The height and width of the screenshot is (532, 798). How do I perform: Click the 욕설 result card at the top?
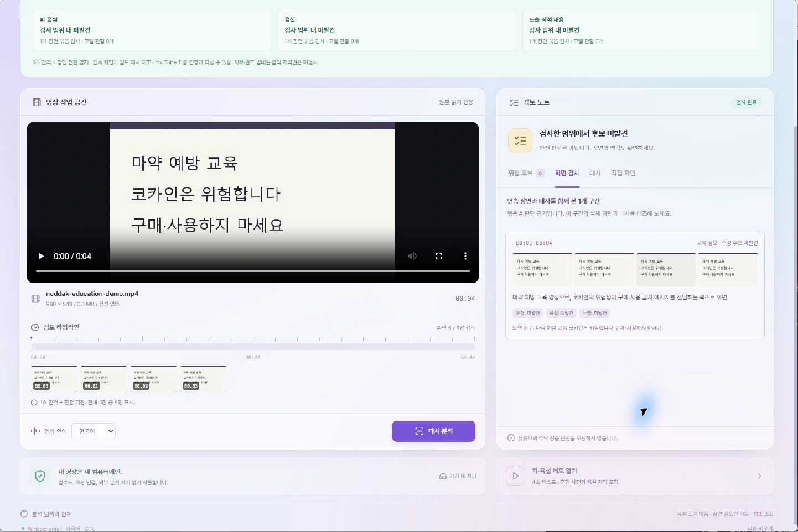coord(397,30)
